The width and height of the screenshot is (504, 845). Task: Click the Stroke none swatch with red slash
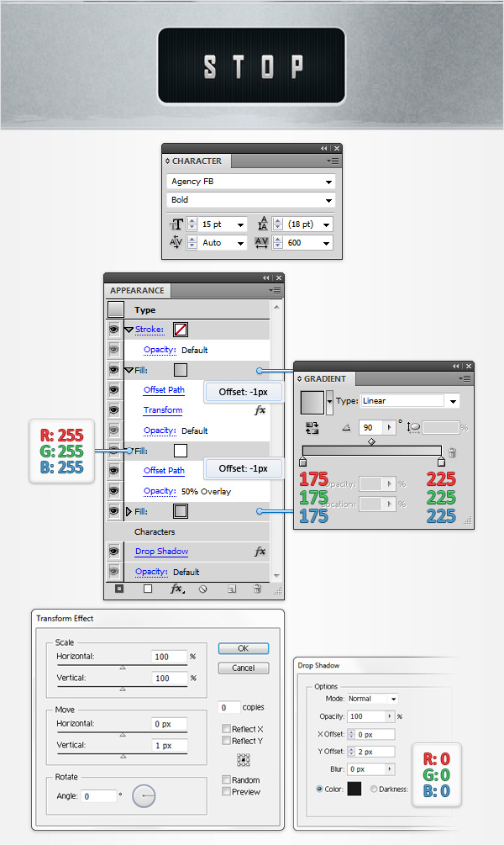click(181, 330)
